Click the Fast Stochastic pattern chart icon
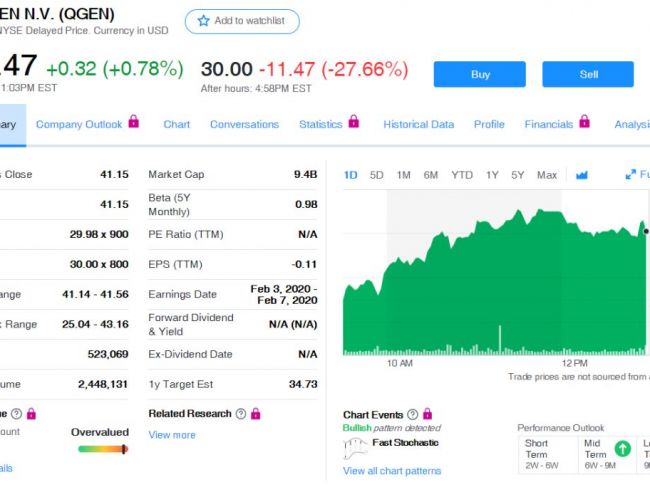650x487 pixels. tap(355, 449)
